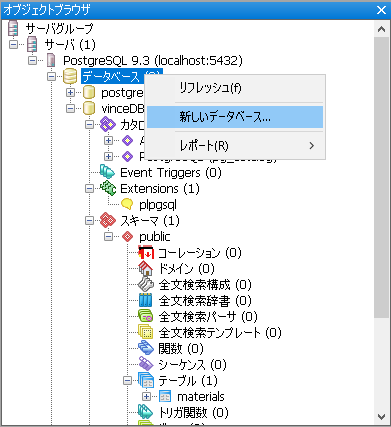Collapse the サーバ (1) node
The width and height of the screenshot is (391, 427).
click(x=13, y=44)
